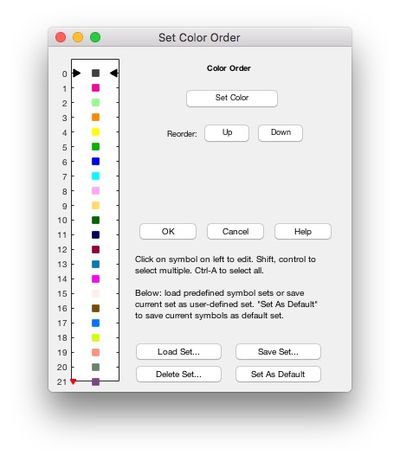Open the Load Set... dialog
This screenshot has width=400, height=461.
[x=179, y=352]
